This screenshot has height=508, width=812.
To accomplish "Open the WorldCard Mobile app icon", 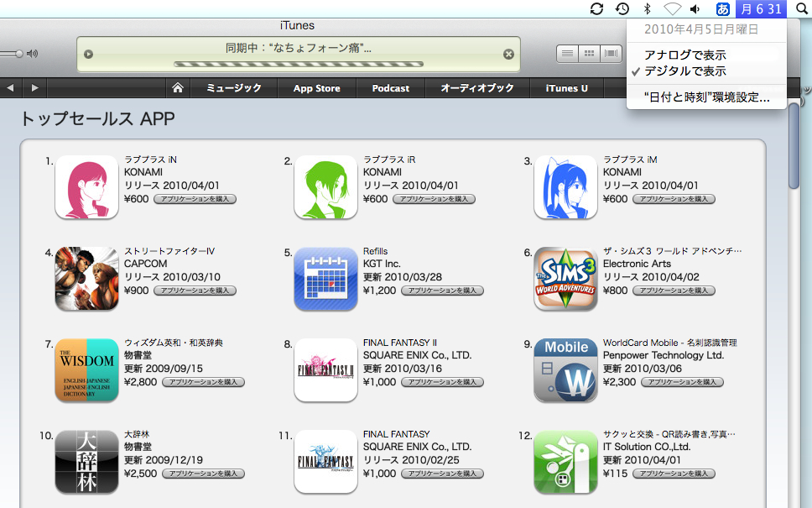I will (x=565, y=370).
